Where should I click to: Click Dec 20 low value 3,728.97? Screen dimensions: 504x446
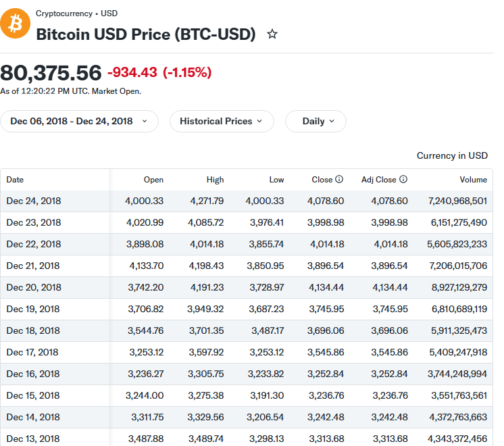tap(267, 287)
